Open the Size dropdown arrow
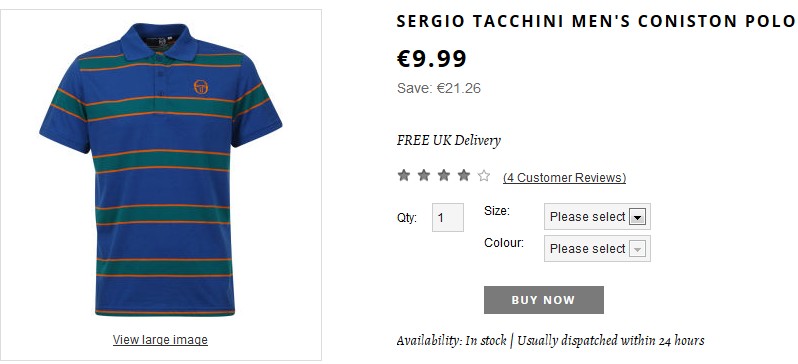 pos(637,217)
